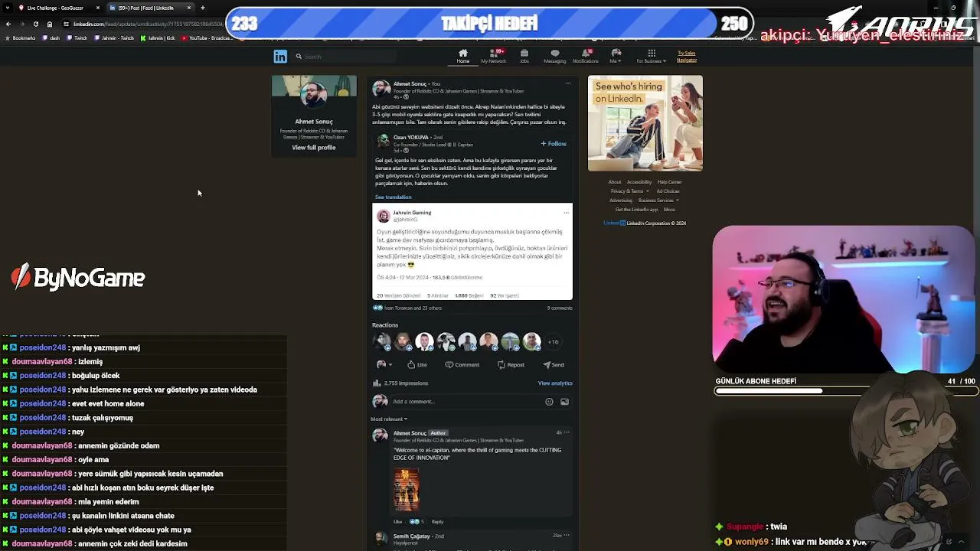
Task: Open Ahmet Sonuç sidebar profile photo
Action: pos(314,95)
